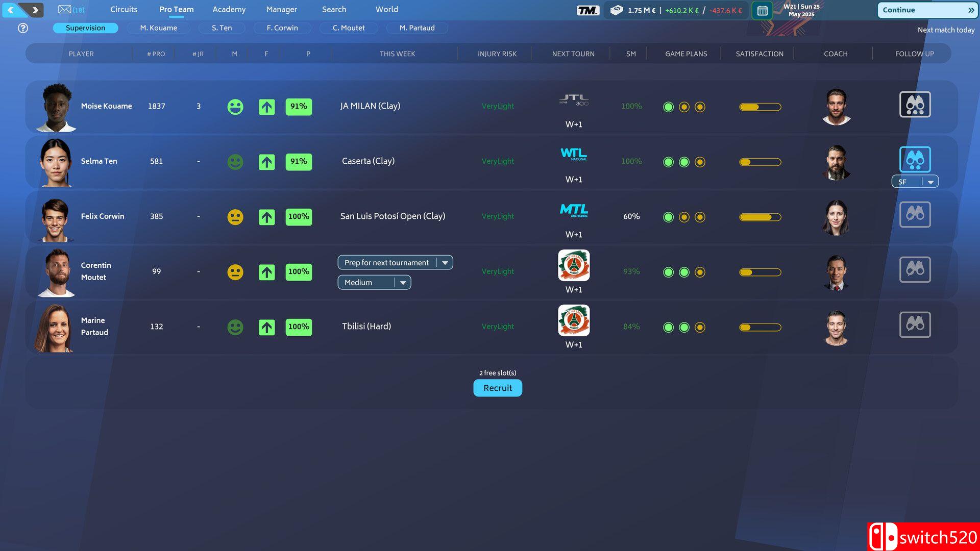
Task: Switch to the F. Corwin tab
Action: (x=282, y=28)
